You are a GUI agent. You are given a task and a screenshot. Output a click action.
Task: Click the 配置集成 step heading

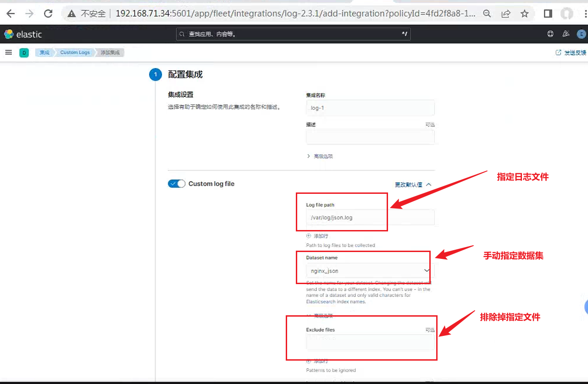point(185,74)
